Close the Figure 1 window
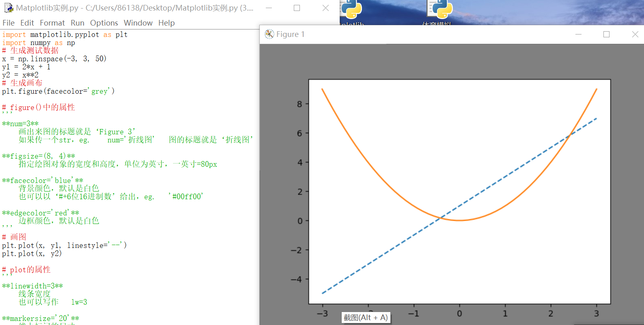Viewport: 644px width, 325px height. tap(635, 34)
